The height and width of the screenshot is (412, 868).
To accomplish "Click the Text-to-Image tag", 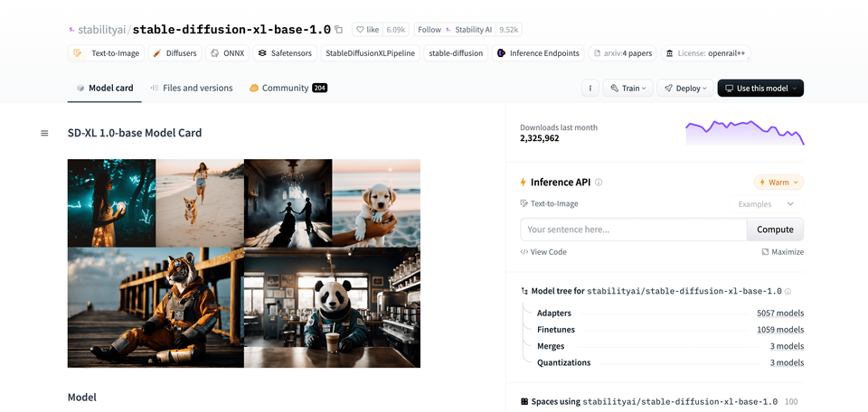I will (x=107, y=53).
